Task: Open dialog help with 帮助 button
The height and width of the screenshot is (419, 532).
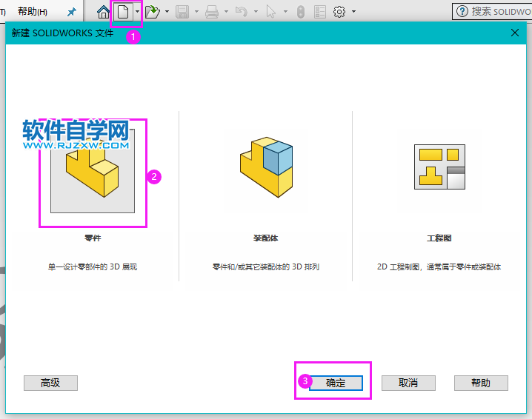Action: 481,383
